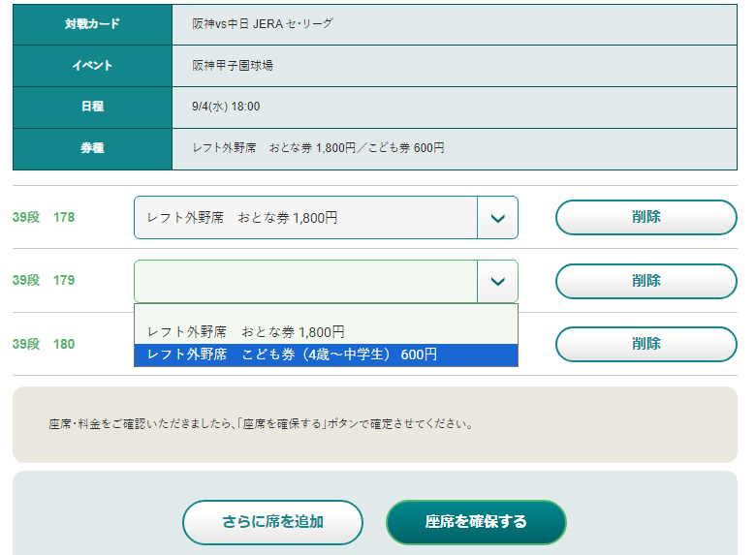Click the イベント row label
The image size is (756, 555).
(x=92, y=66)
